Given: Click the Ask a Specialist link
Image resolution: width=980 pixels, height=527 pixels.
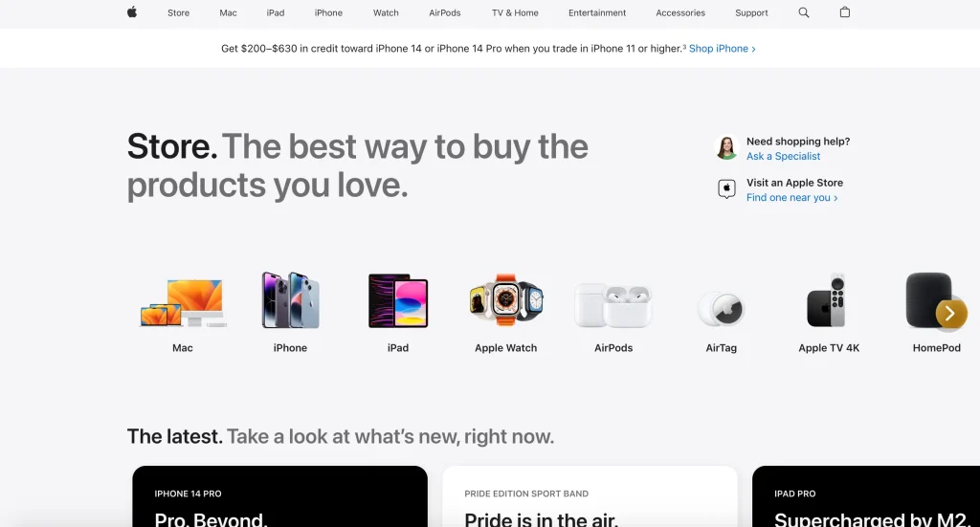Looking at the screenshot, I should (783, 156).
